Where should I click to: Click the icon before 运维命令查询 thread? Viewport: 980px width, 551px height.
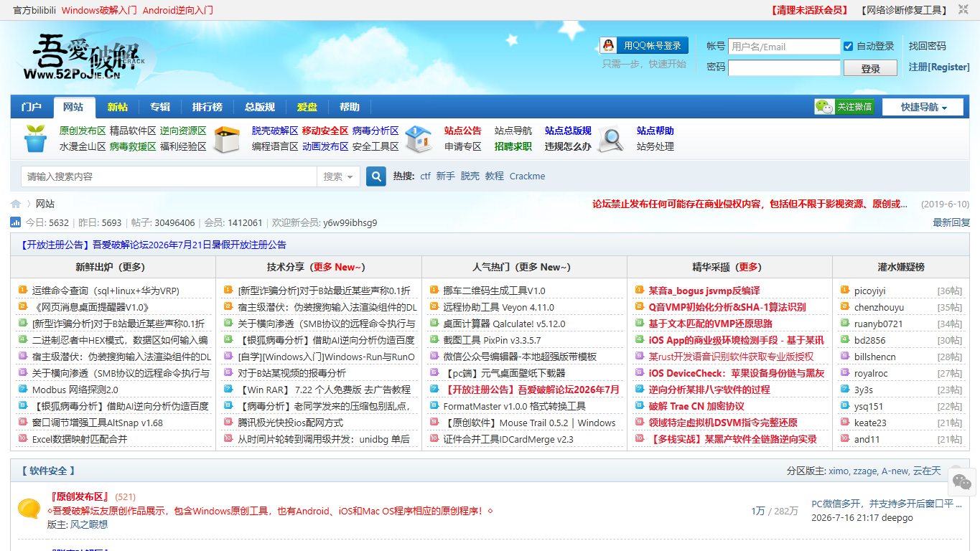point(22,291)
